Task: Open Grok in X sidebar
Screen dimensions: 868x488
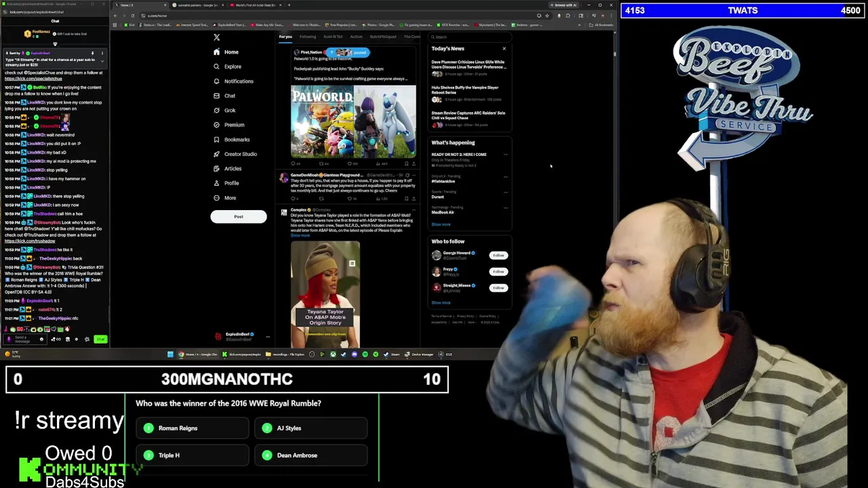Action: (x=224, y=110)
